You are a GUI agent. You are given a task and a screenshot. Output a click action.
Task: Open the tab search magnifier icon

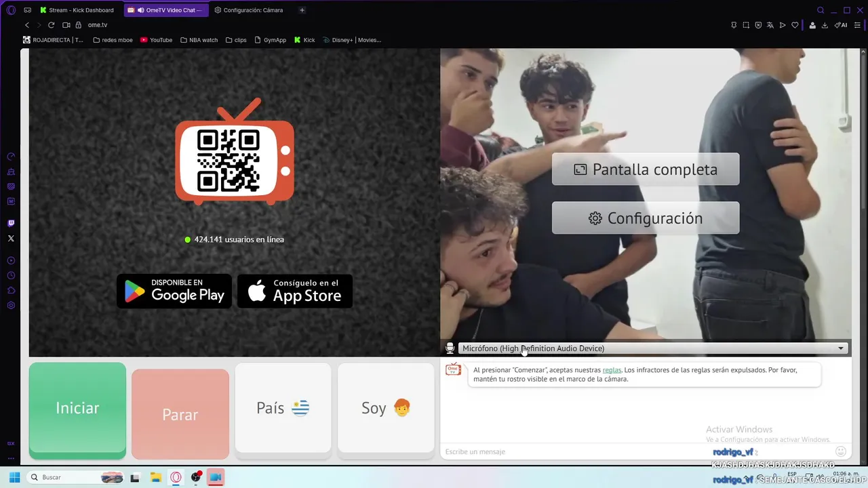coord(821,10)
